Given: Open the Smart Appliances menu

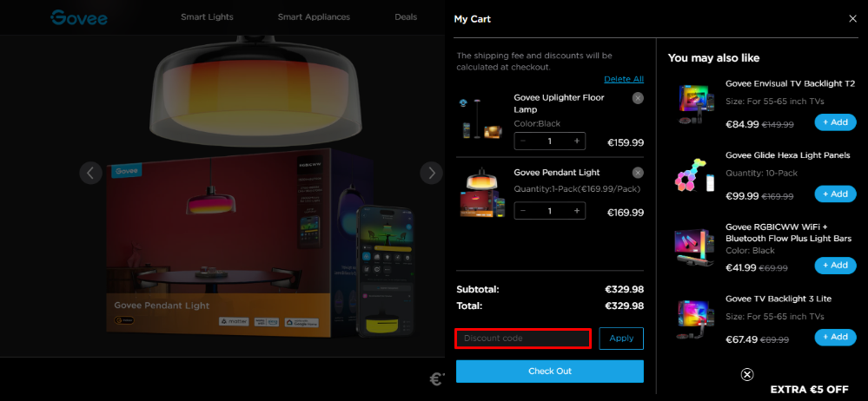Looking at the screenshot, I should point(314,17).
